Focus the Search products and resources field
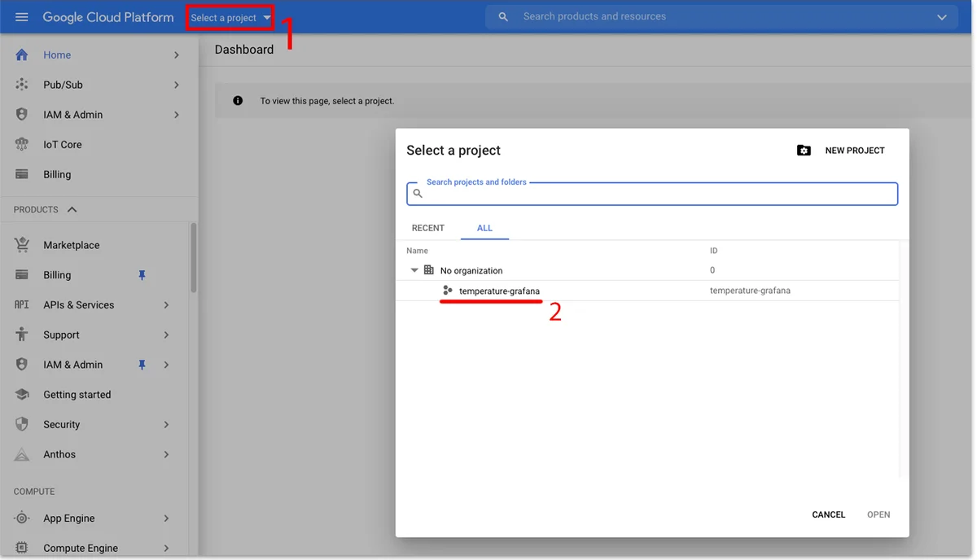 point(721,17)
